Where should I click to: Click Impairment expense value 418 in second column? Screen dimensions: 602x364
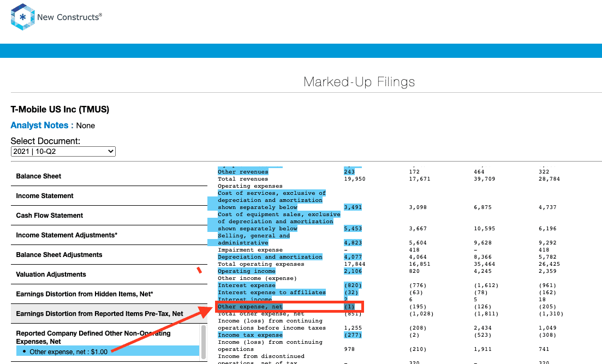click(x=414, y=250)
